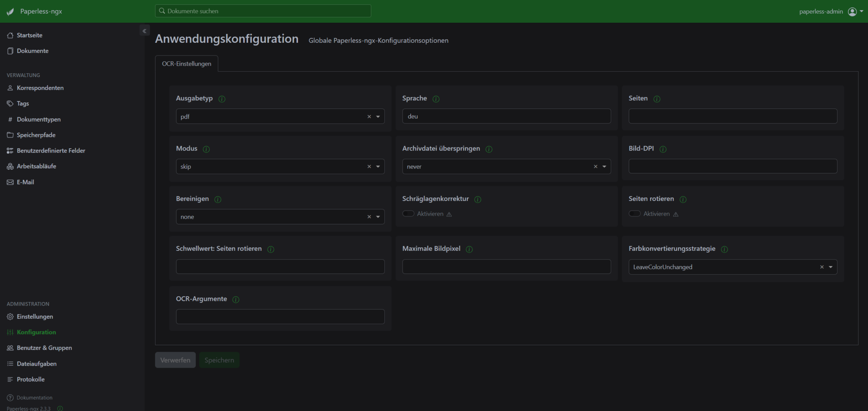Click the OCR-Argumente input field
Viewport: 868px width, 411px height.
tap(280, 317)
